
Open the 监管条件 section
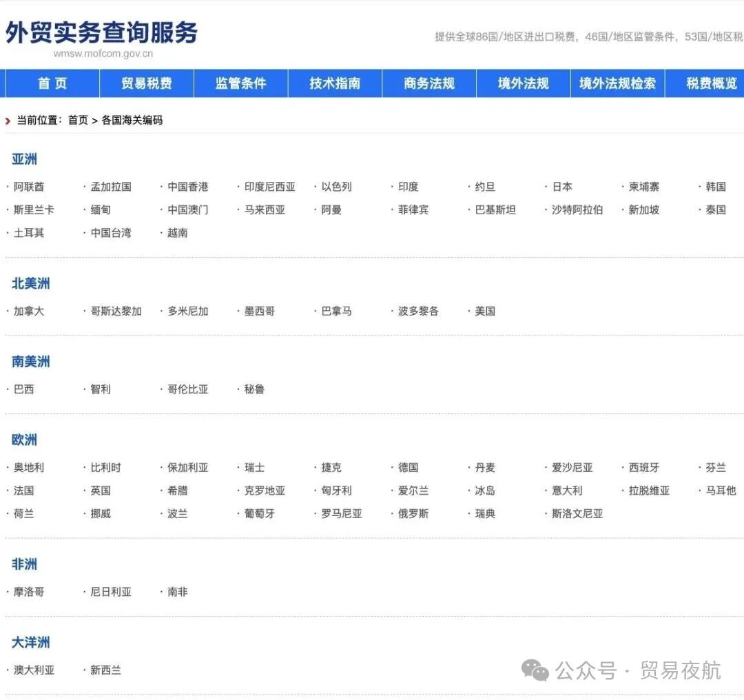(x=240, y=83)
